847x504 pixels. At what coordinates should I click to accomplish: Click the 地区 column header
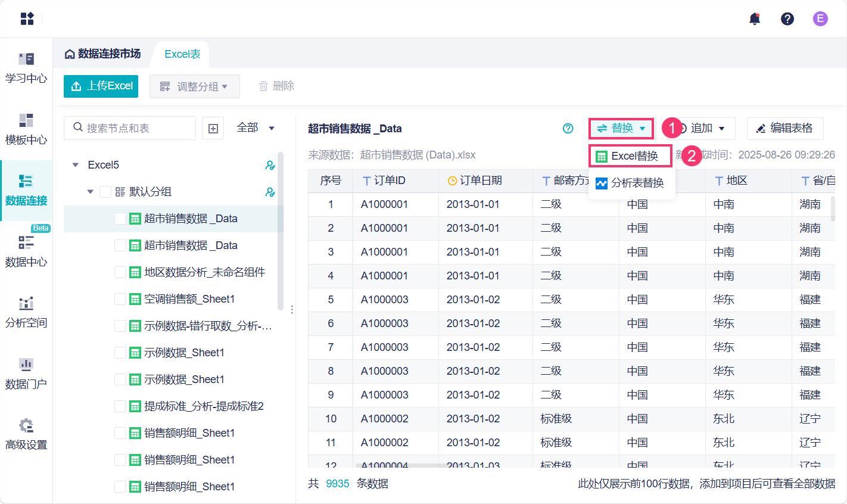[x=749, y=181]
